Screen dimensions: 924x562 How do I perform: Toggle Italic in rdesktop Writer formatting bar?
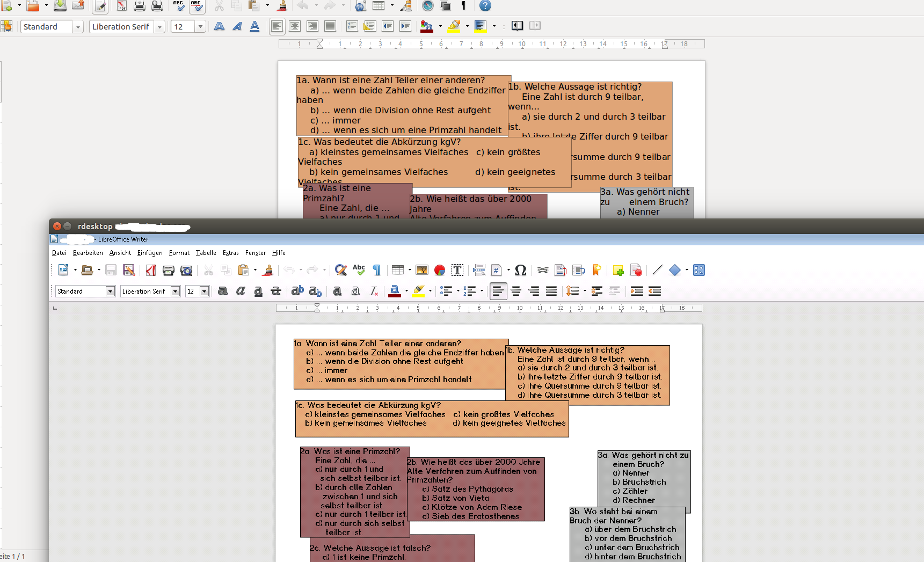[x=241, y=291]
